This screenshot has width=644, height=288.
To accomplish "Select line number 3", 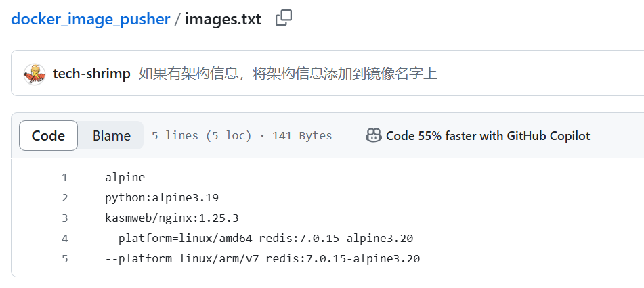I will [64, 218].
